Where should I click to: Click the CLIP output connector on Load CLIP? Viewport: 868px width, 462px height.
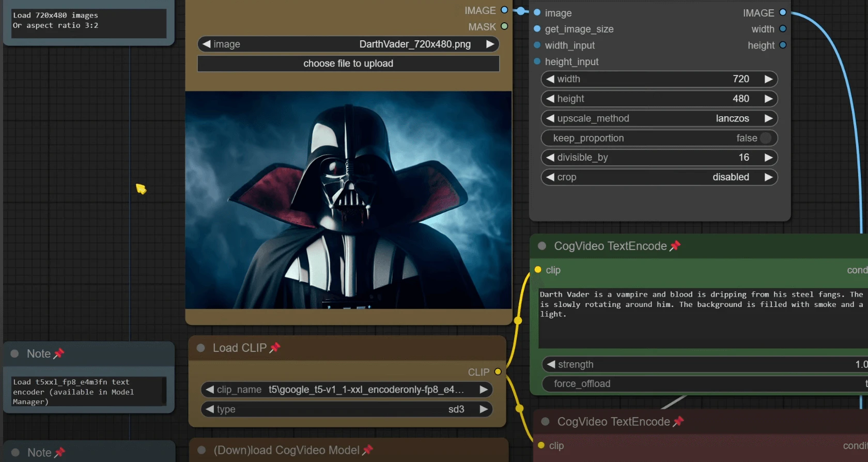[498, 372]
